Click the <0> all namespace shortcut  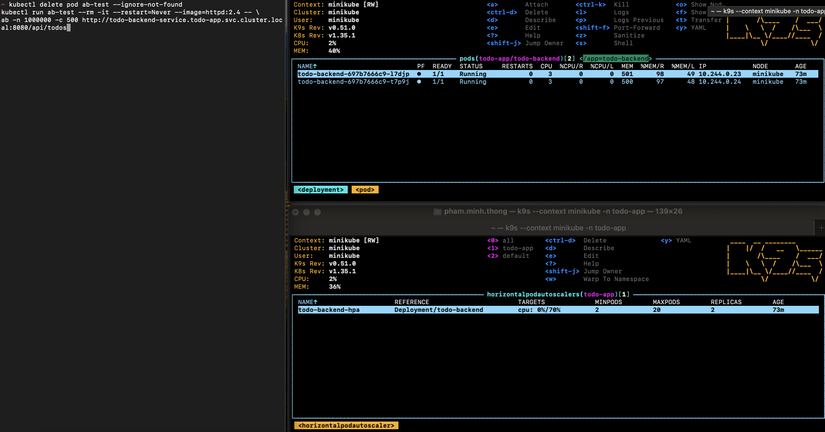tap(500, 240)
